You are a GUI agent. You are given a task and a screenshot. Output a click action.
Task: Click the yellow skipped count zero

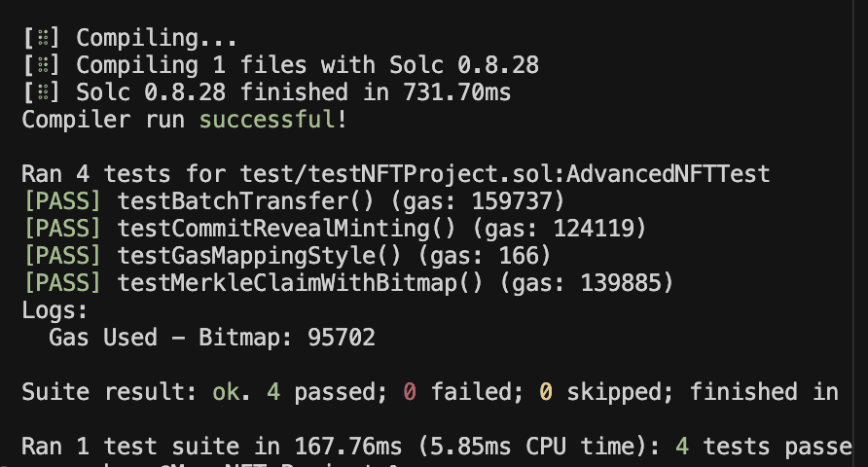547,392
